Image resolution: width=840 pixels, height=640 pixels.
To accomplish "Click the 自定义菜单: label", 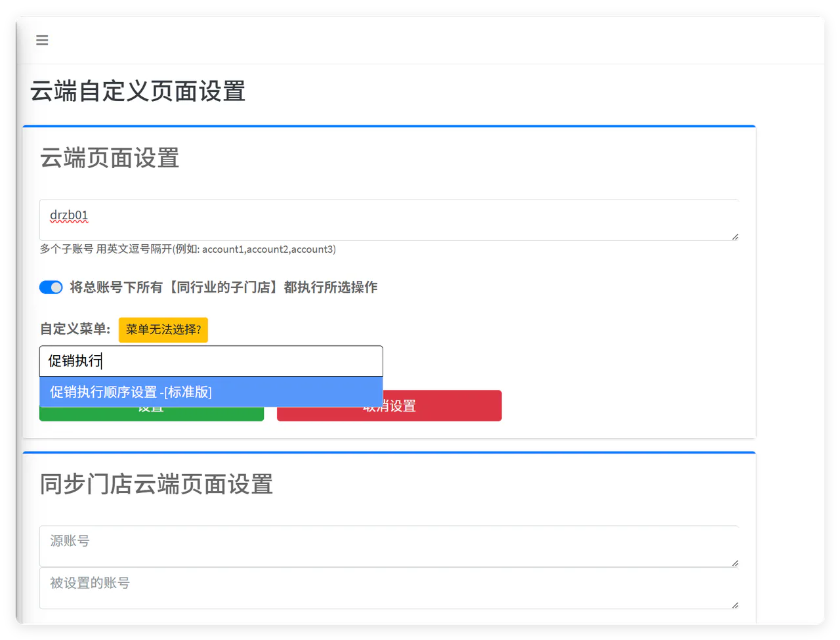I will (75, 329).
